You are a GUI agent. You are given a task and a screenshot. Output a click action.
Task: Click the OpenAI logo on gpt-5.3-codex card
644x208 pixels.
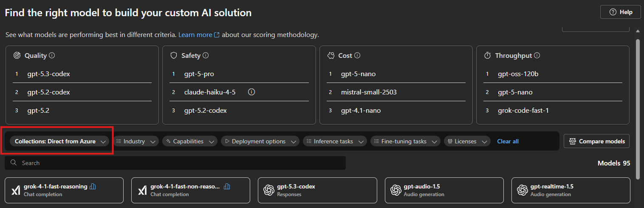pyautogui.click(x=269, y=190)
